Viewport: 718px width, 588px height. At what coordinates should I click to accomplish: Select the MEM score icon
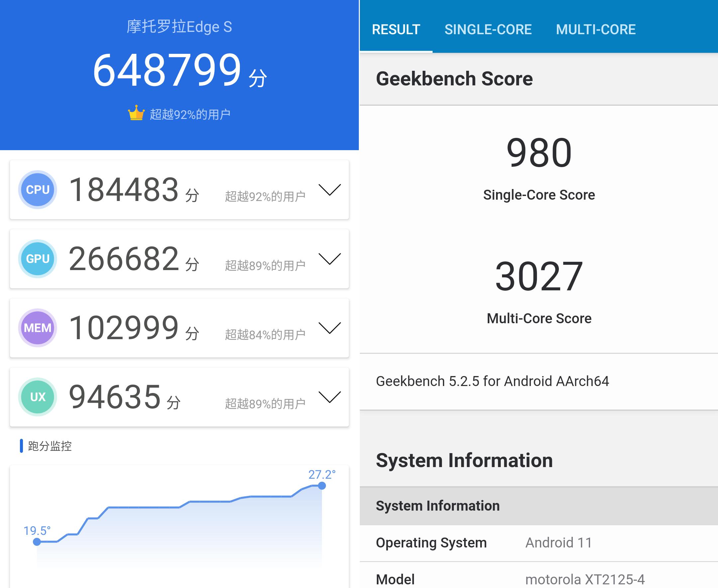click(38, 328)
